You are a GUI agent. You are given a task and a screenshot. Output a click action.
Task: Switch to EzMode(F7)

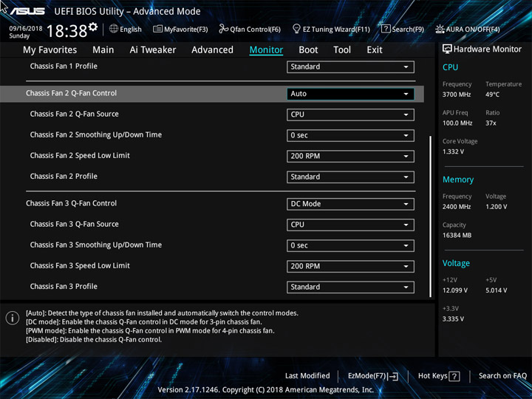(373, 376)
